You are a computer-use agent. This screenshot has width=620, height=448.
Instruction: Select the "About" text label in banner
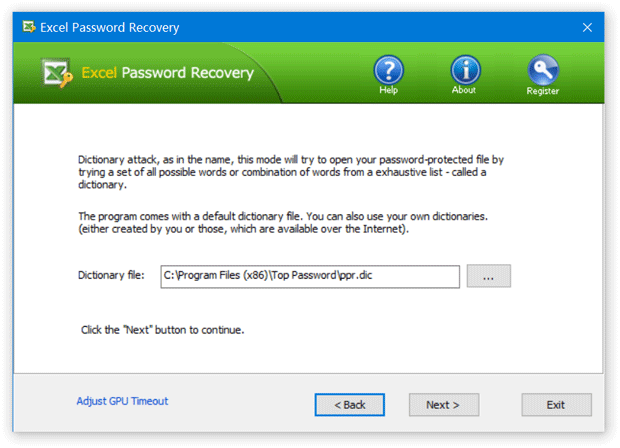464,91
